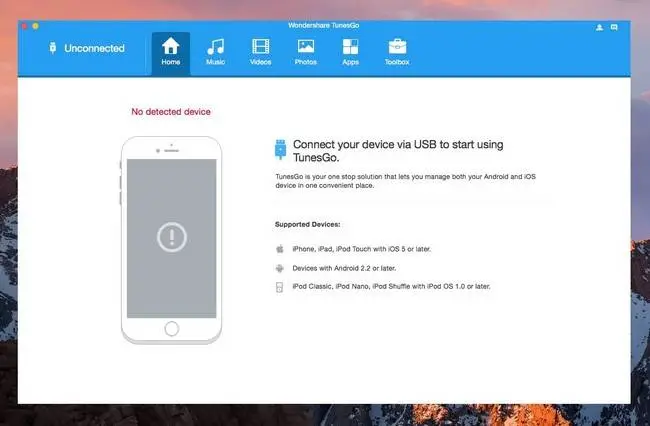
Task: Click the phone's home button circle
Action: point(172,329)
